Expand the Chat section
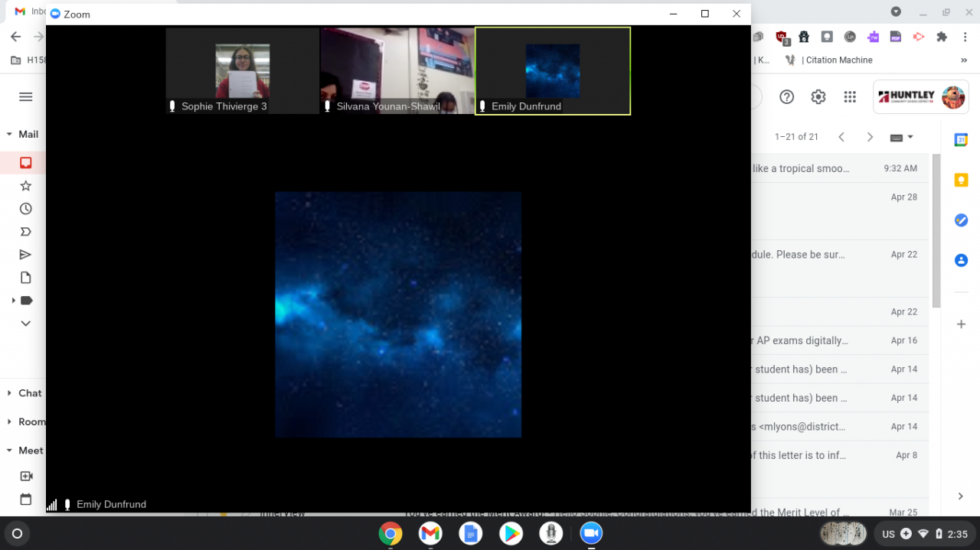Viewport: 980px width, 550px height. pos(10,393)
